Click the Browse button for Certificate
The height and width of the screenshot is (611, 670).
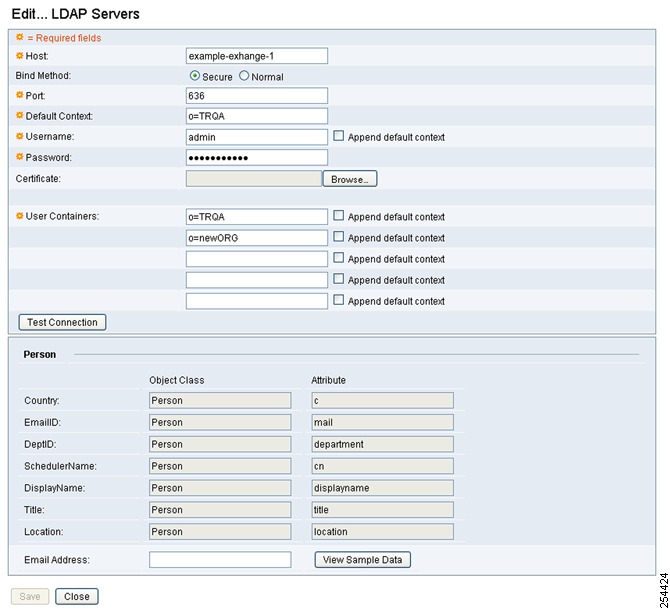point(350,179)
